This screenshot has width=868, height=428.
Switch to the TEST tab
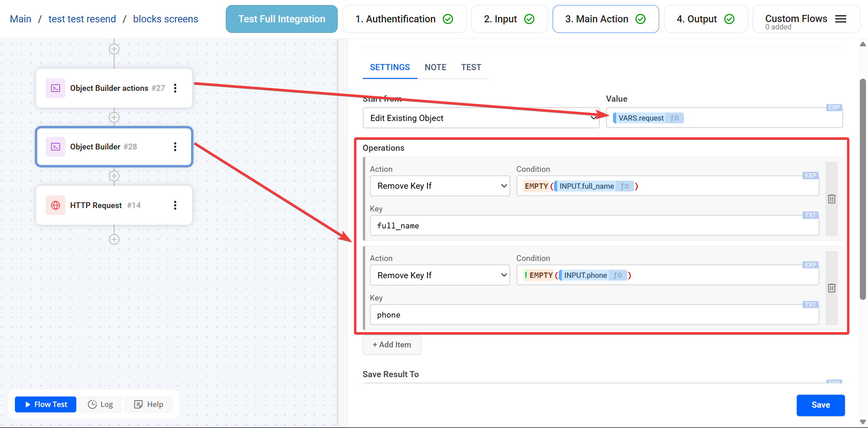pos(471,67)
